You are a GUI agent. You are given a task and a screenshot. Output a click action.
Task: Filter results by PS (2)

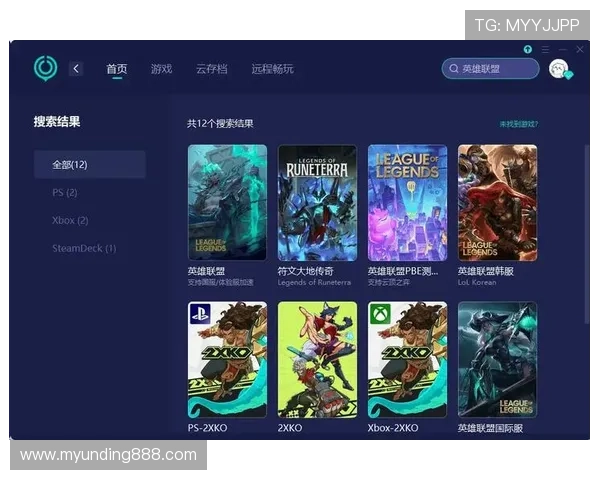[65, 193]
